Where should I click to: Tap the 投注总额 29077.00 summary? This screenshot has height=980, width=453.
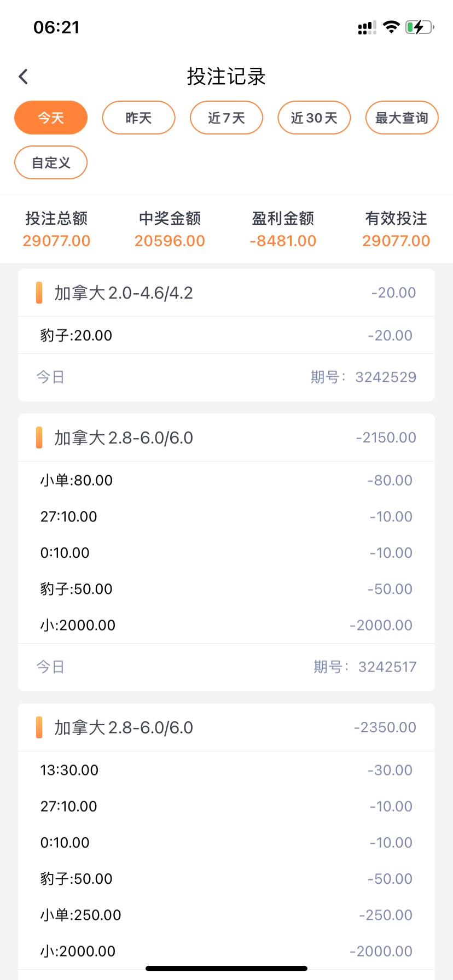(x=56, y=230)
